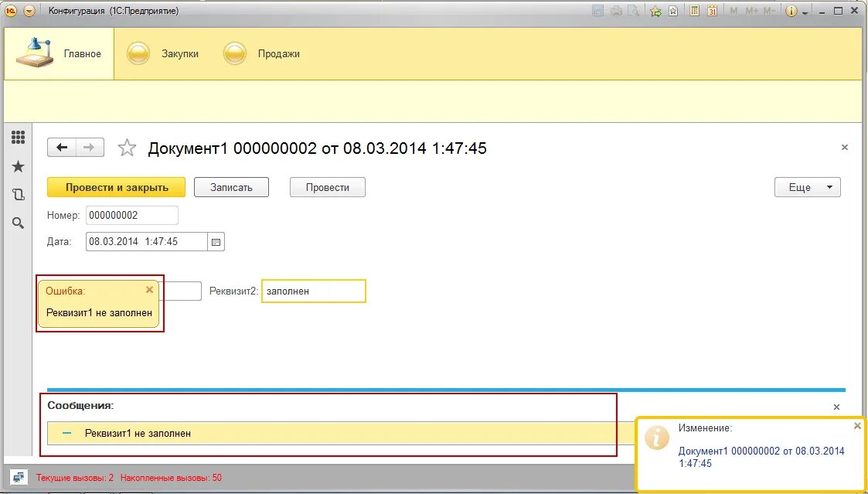868x494 pixels.
Task: Open the Еще dropdown menu
Action: tap(808, 187)
